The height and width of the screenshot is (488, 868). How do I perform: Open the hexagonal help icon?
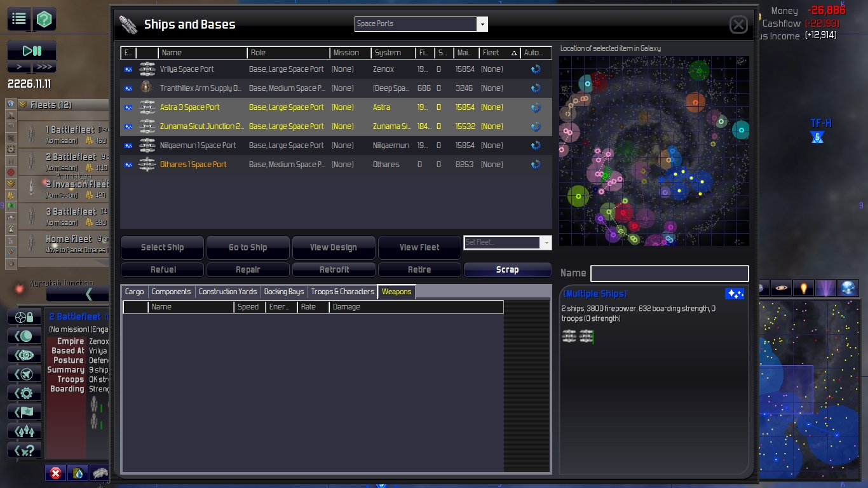(44, 19)
